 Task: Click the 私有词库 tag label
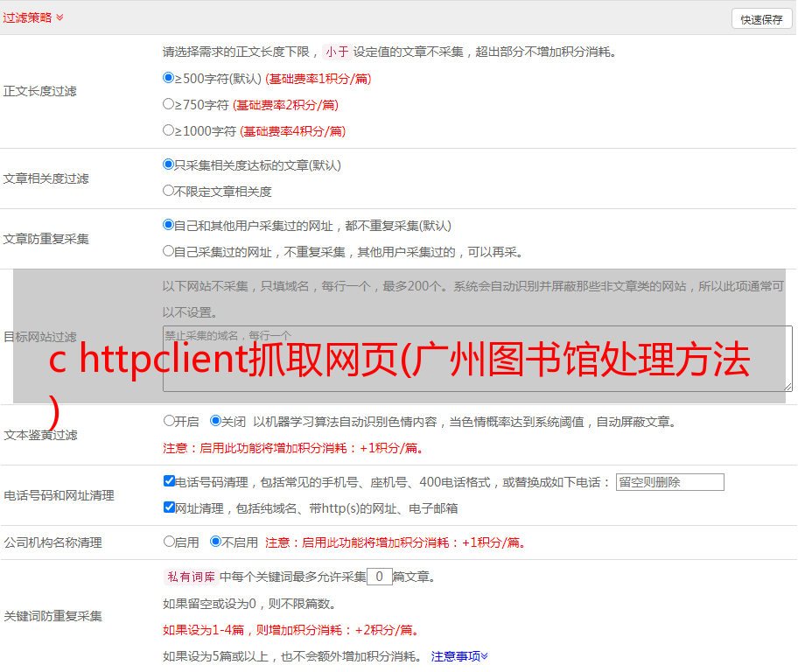pos(190,577)
